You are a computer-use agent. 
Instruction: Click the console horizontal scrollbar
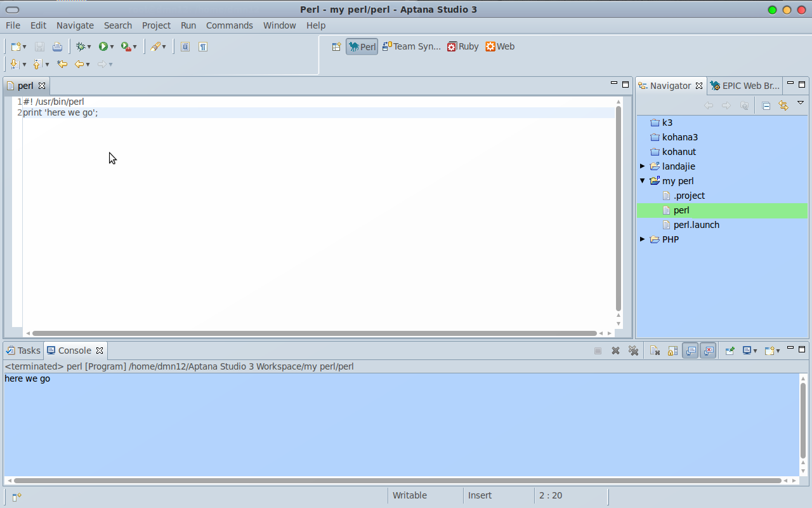tap(397, 481)
